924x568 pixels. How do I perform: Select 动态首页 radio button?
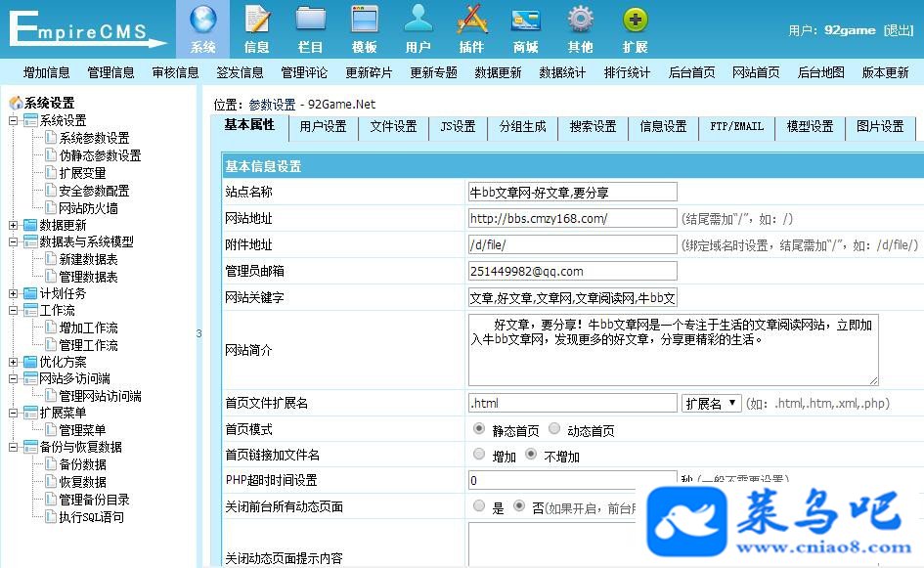554,429
